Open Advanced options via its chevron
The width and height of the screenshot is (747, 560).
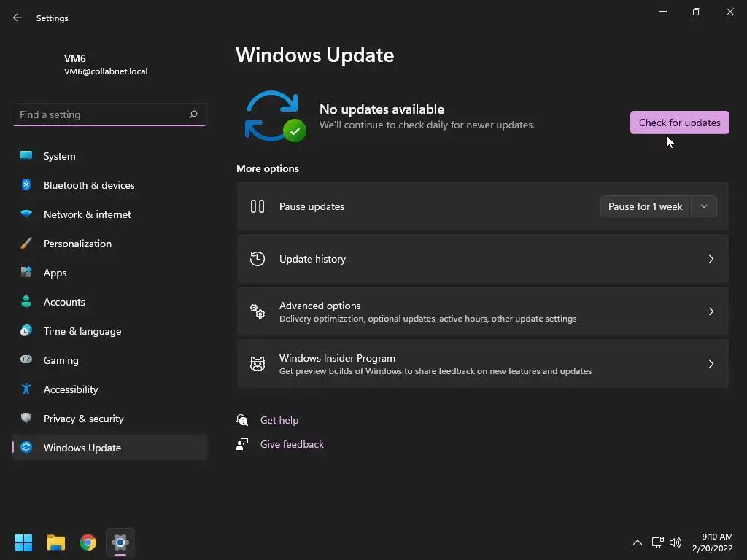(711, 311)
